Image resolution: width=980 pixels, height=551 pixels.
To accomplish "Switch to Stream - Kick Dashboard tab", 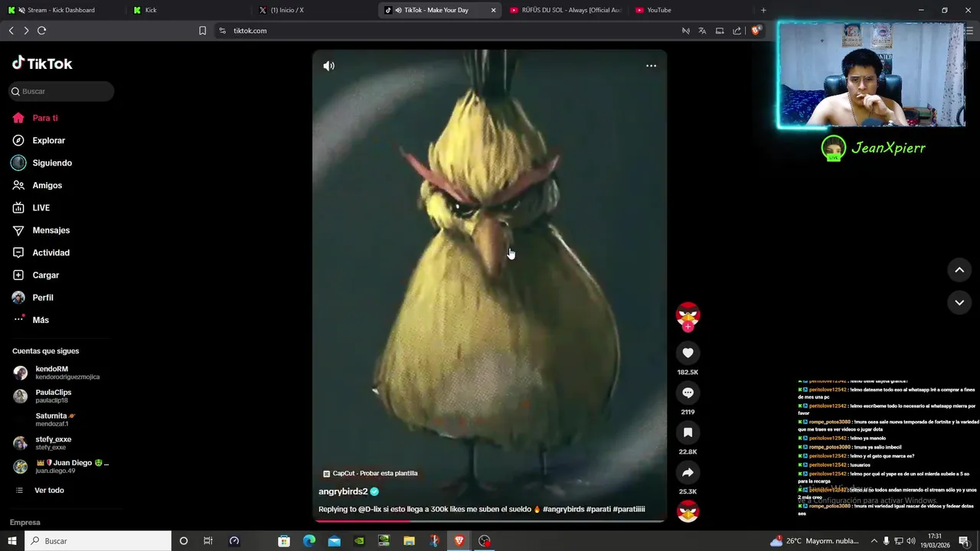I will coord(61,10).
